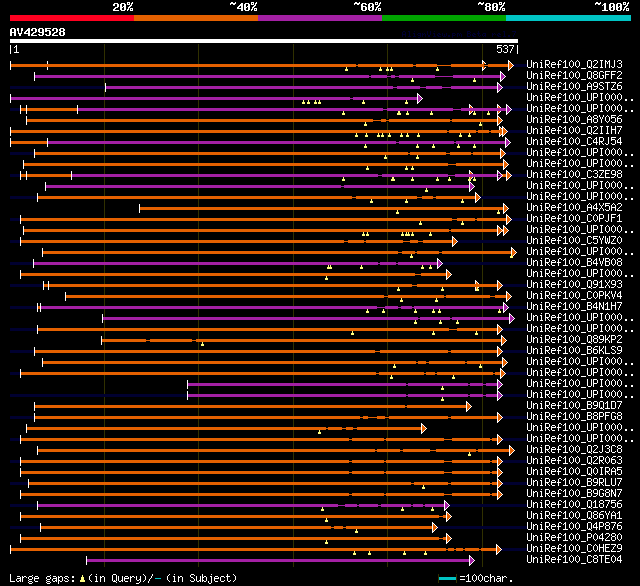Click the ~100% scale label
Screen dimensions: 640x586
612,7
